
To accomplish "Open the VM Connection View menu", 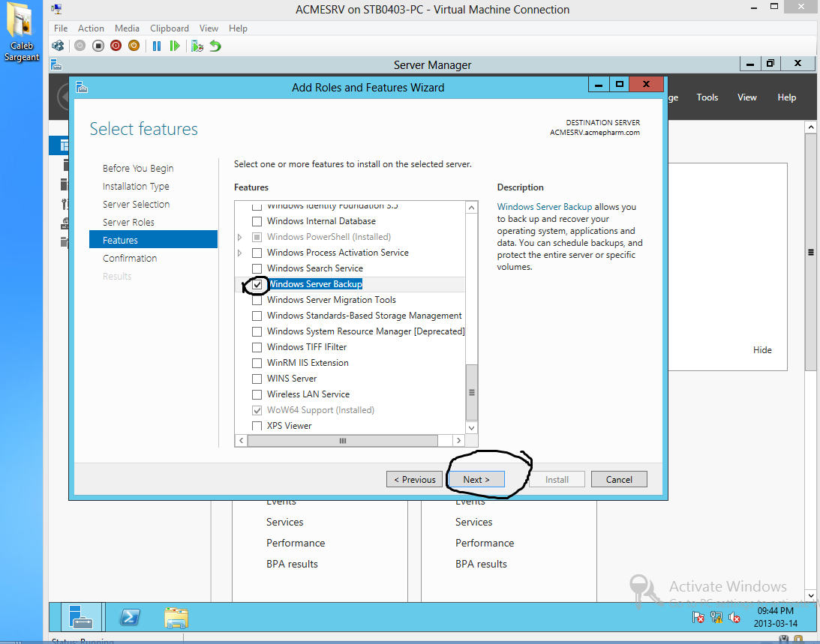I will click(209, 28).
